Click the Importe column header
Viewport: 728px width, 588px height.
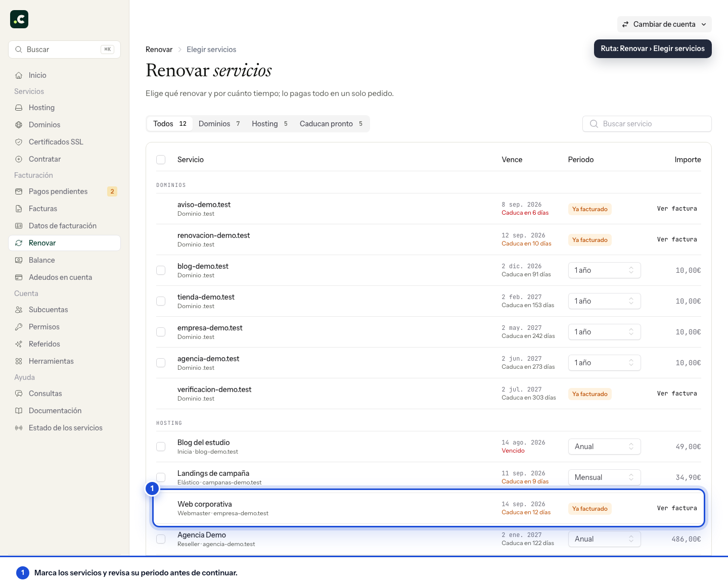(688, 160)
